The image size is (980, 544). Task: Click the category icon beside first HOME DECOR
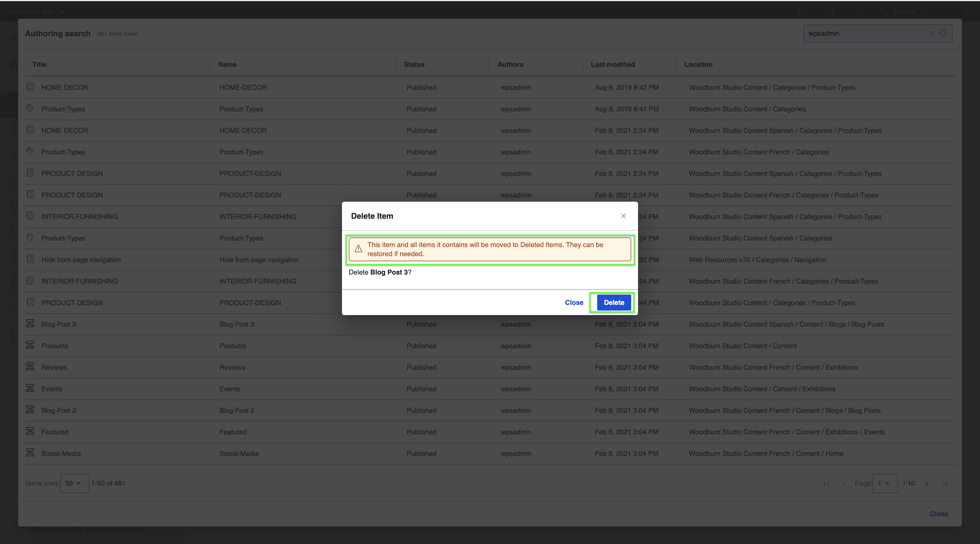30,87
